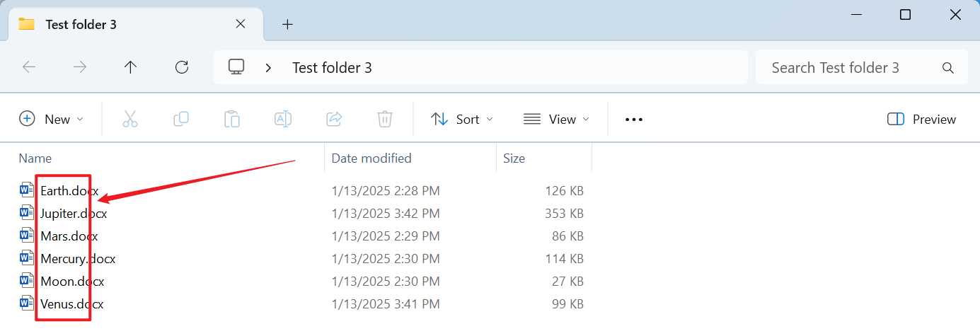Refresh the Test folder 3 view
The height and width of the screenshot is (336, 980).
coord(182,67)
